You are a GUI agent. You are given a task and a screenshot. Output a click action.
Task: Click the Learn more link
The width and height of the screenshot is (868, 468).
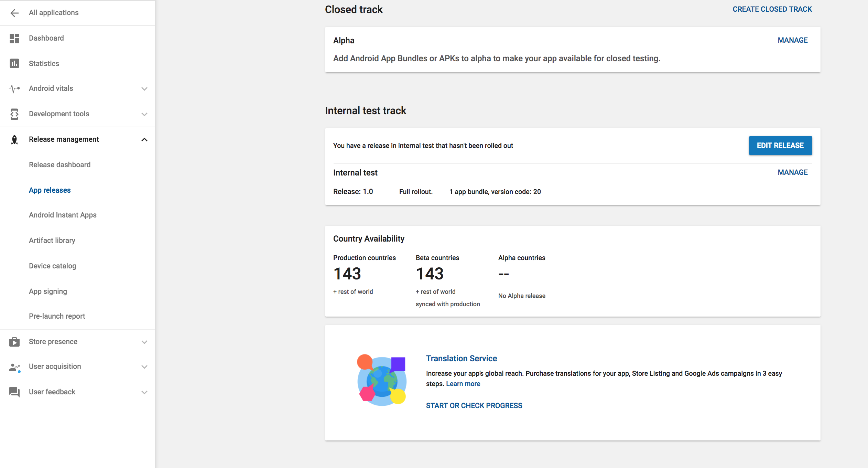pyautogui.click(x=463, y=384)
